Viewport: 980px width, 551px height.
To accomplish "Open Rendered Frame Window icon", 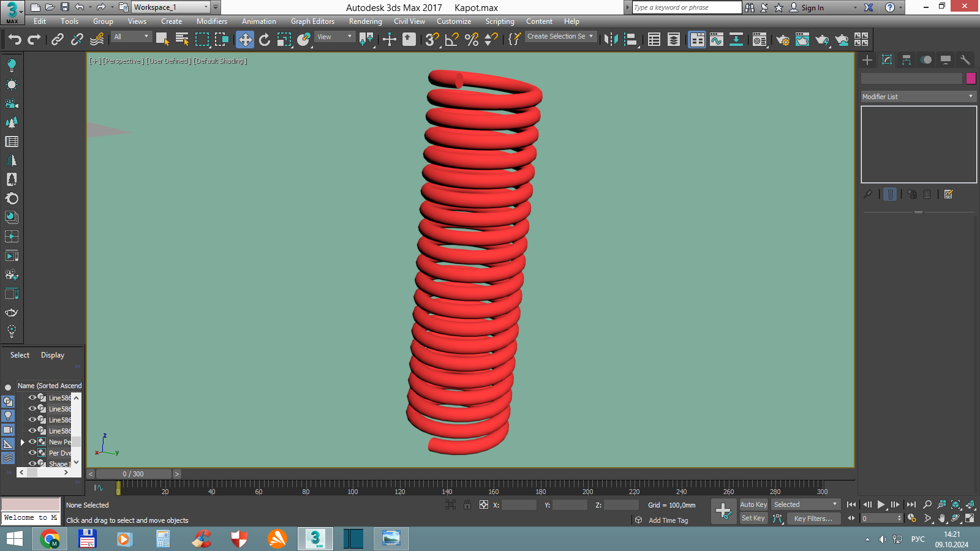I will [802, 40].
